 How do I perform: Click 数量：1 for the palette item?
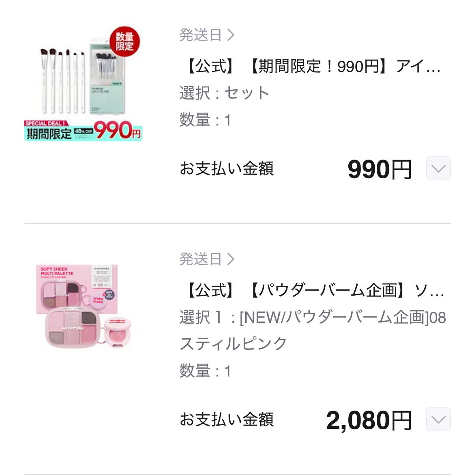pos(205,371)
